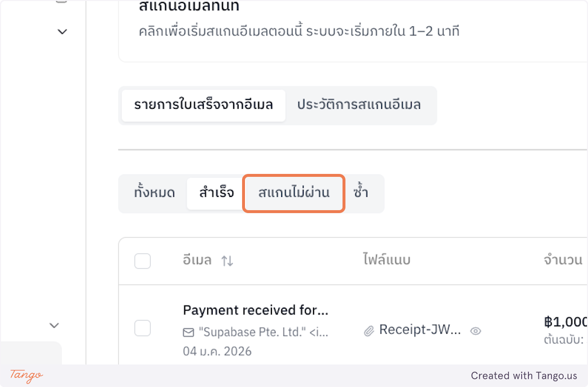588x387 pixels.
Task: Open the Created with Tango.us link
Action: click(524, 376)
